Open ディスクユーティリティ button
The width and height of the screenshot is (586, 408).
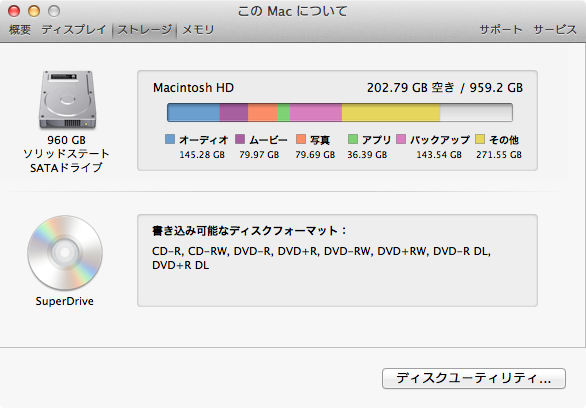pos(474,378)
